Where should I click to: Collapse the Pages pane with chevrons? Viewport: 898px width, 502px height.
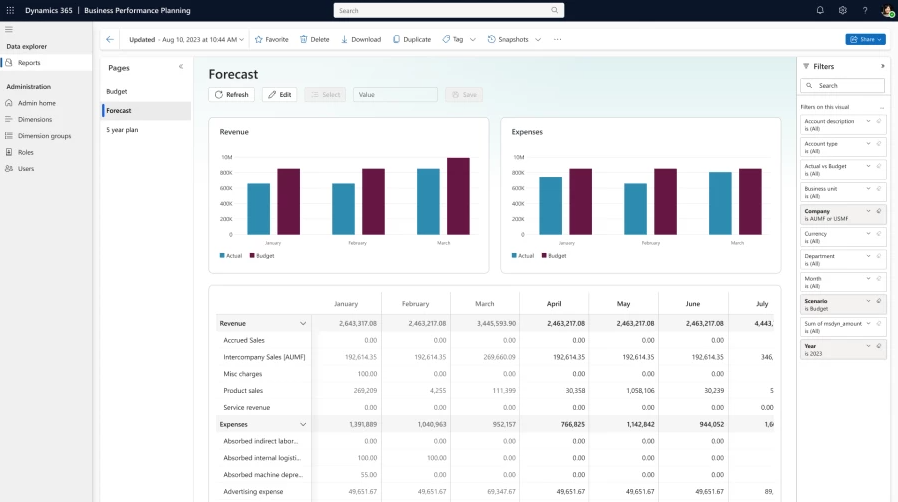pos(181,67)
